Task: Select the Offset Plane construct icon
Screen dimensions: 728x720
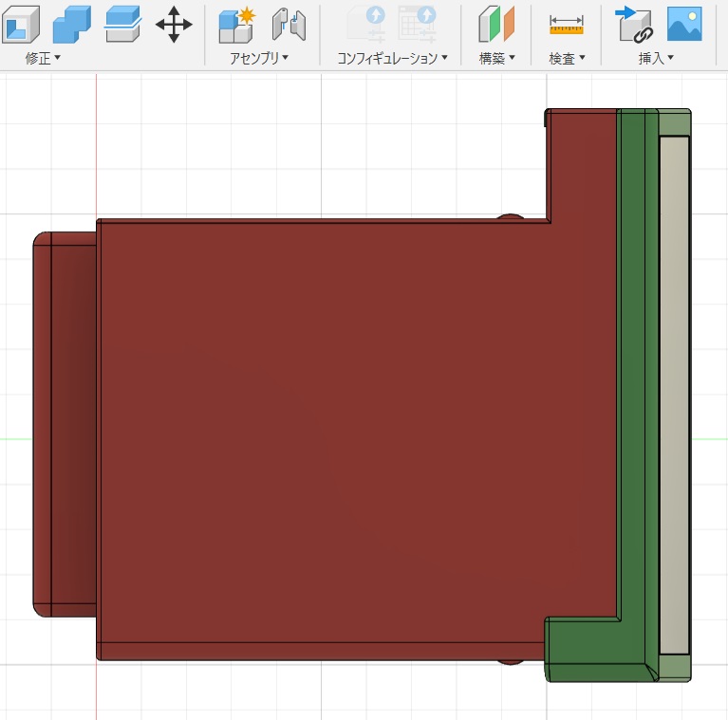Action: click(x=496, y=24)
